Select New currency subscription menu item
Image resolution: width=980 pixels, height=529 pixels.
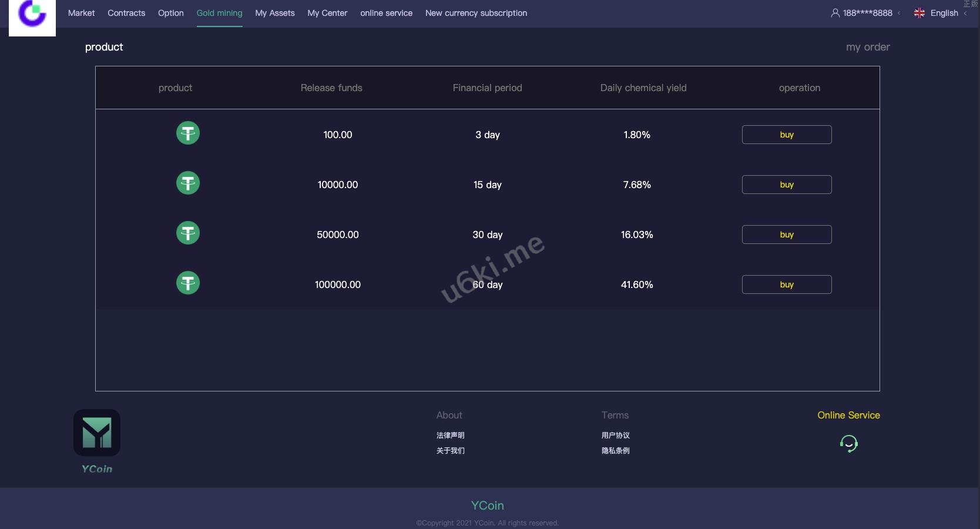point(476,13)
